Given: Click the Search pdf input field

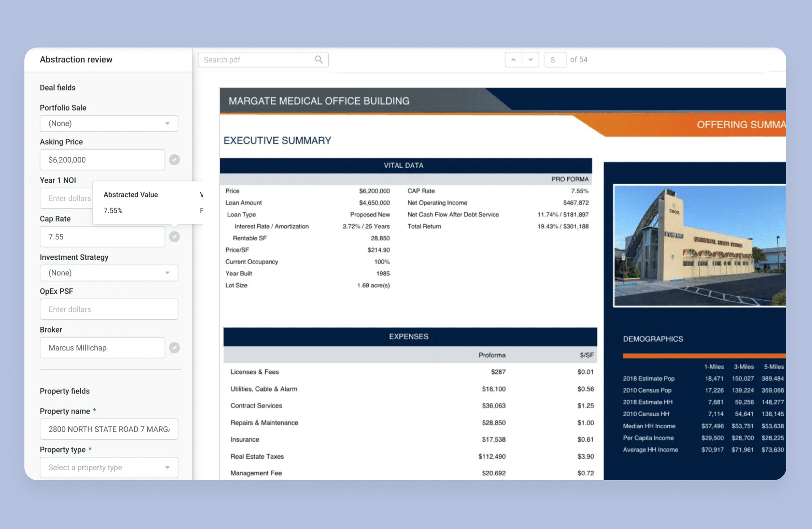Looking at the screenshot, I should click(x=263, y=60).
